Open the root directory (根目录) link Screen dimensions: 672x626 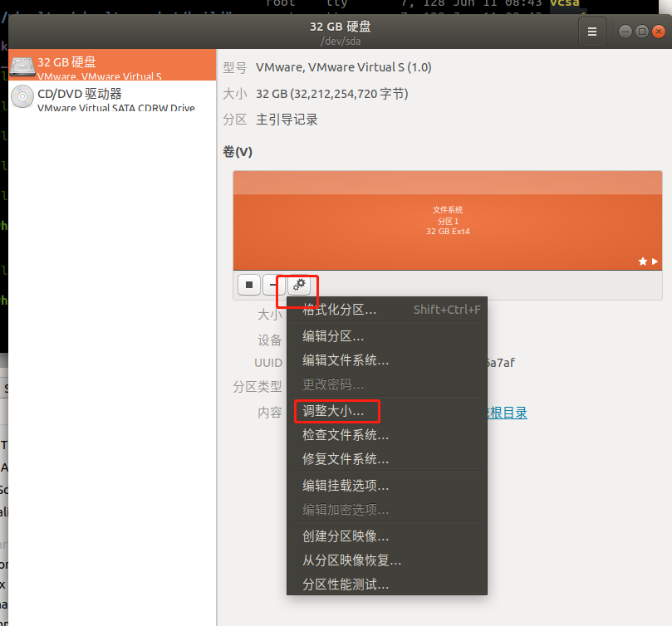pos(508,413)
